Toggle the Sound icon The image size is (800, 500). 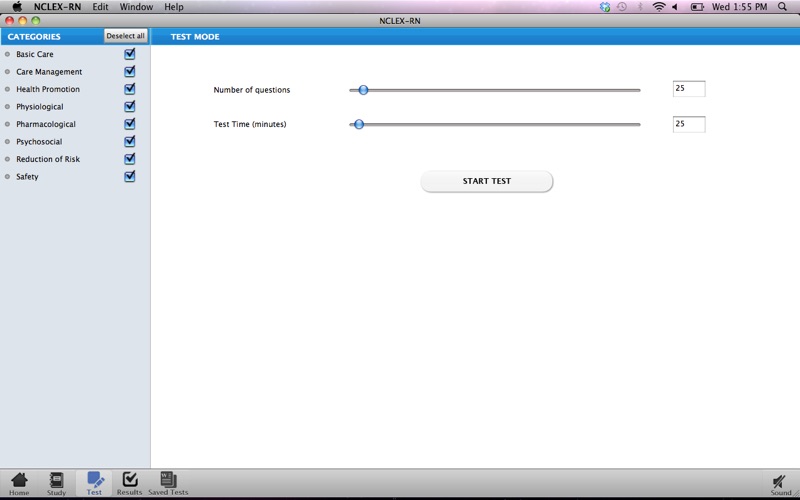point(780,485)
